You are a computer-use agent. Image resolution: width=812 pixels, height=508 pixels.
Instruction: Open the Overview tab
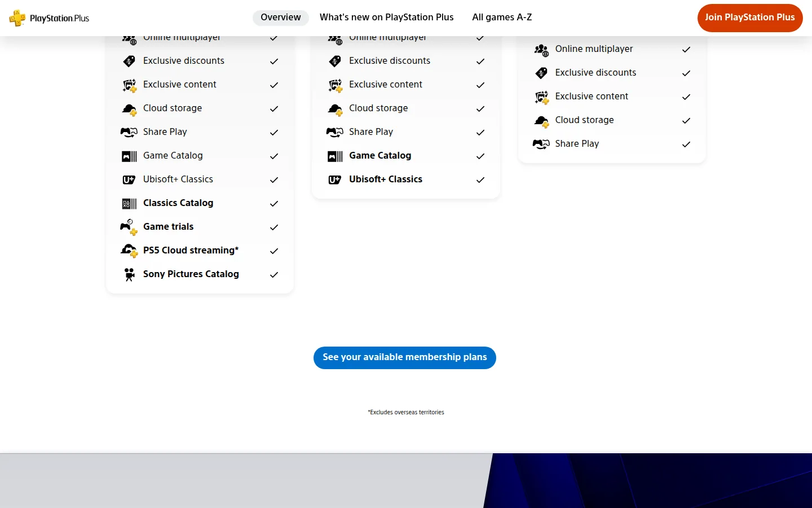coord(281,17)
